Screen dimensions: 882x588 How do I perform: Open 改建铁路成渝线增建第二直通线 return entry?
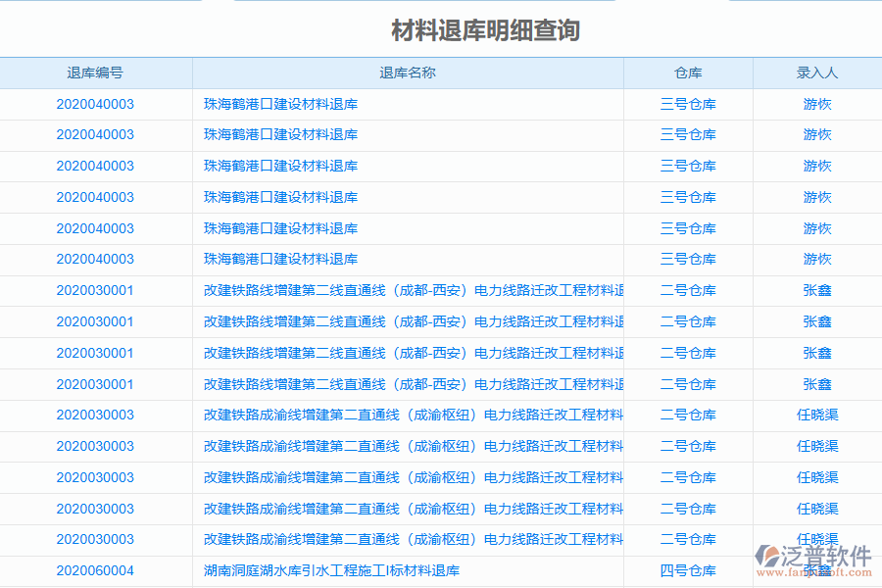(x=411, y=416)
